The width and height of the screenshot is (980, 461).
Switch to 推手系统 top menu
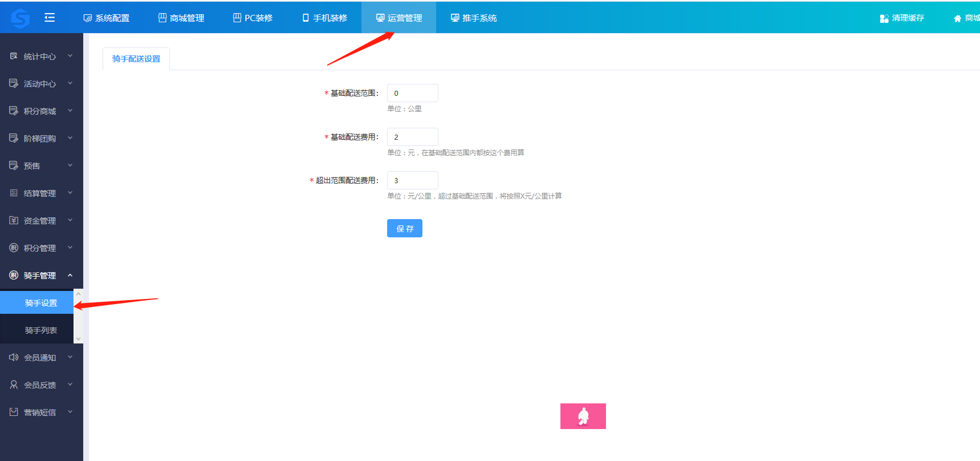474,18
